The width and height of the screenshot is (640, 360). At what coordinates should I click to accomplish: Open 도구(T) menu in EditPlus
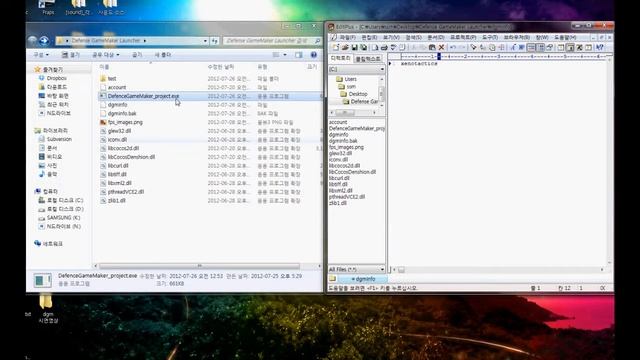[489, 38]
